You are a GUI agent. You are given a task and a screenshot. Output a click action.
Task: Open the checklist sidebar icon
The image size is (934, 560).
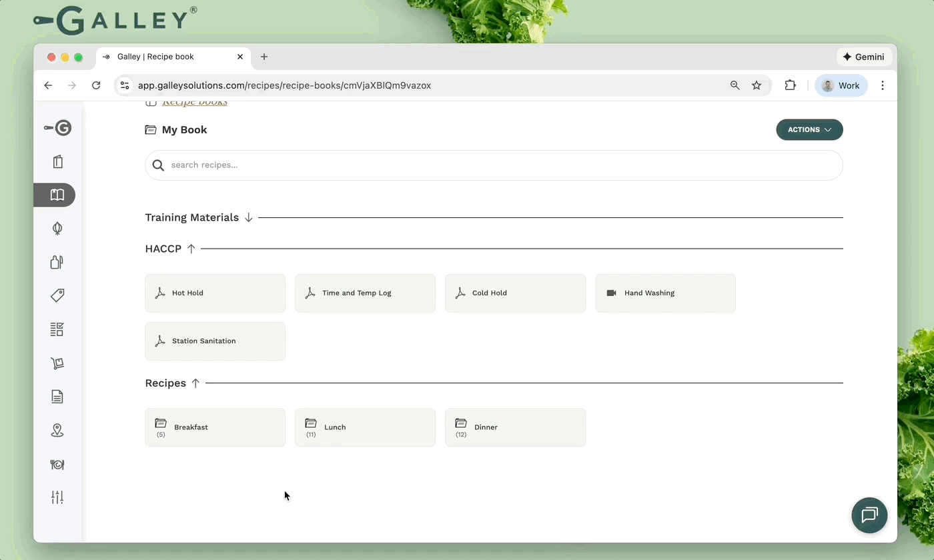(x=57, y=329)
